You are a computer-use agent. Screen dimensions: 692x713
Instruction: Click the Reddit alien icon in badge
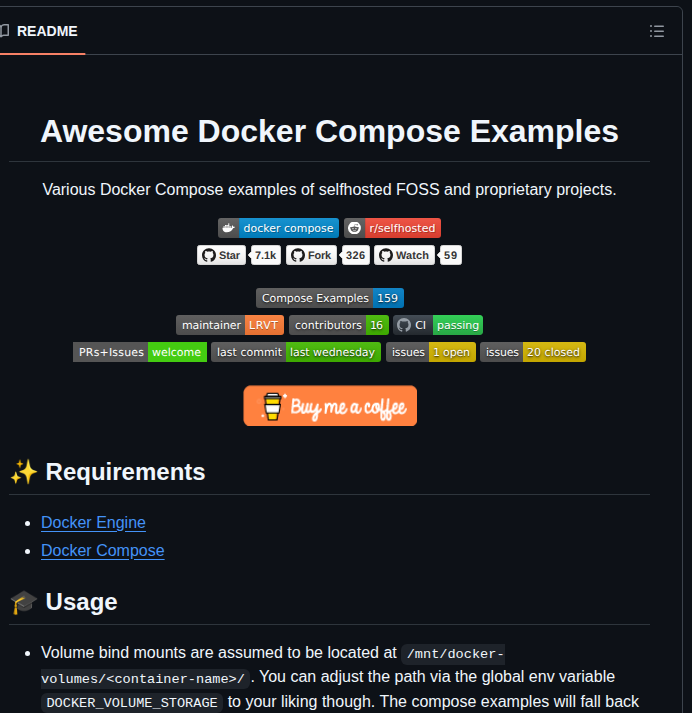(x=355, y=228)
